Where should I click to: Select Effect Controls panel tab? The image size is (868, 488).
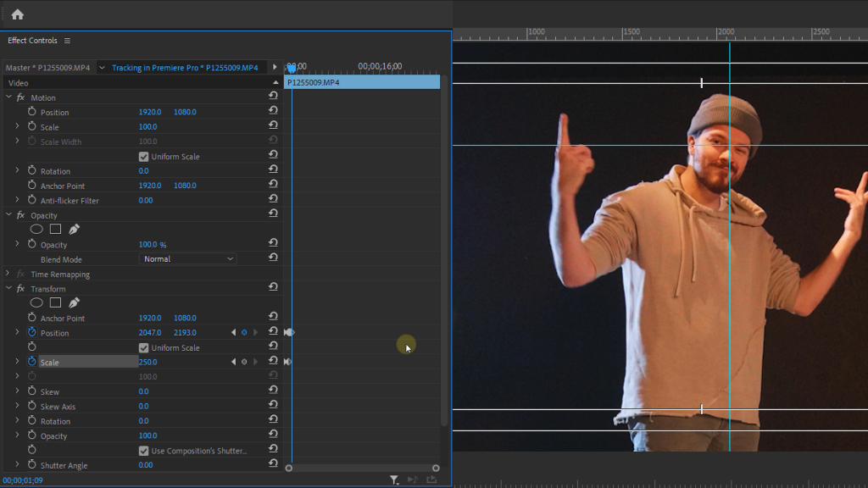click(x=32, y=41)
